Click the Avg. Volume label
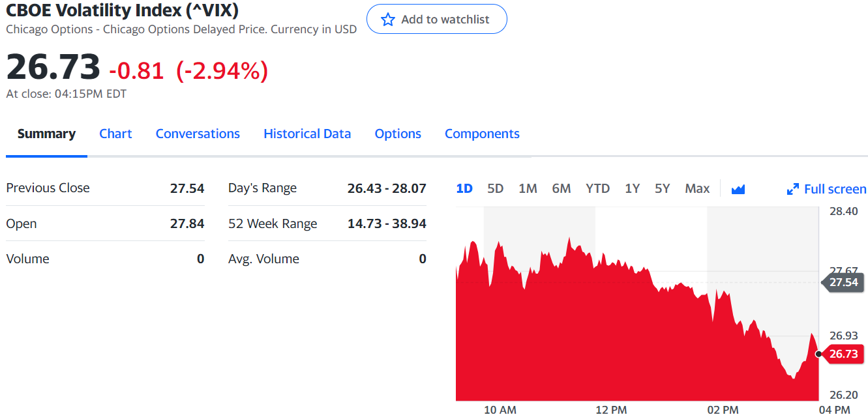This screenshot has height=417, width=868. click(263, 259)
